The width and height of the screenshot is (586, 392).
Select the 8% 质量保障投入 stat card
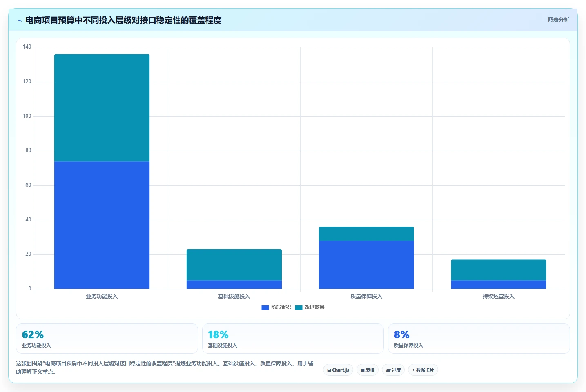tap(479, 339)
